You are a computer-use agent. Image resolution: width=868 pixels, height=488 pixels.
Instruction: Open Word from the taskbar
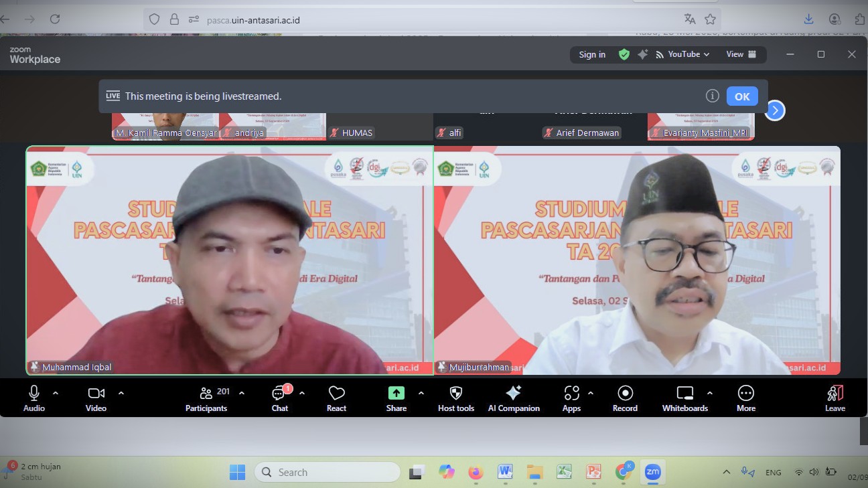(505, 472)
